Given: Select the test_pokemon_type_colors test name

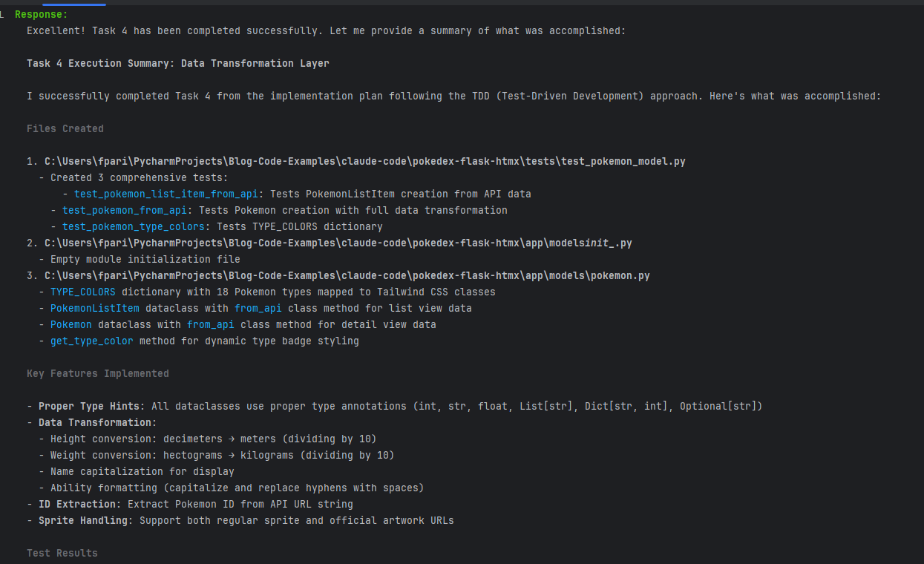Looking at the screenshot, I should tap(133, 226).
